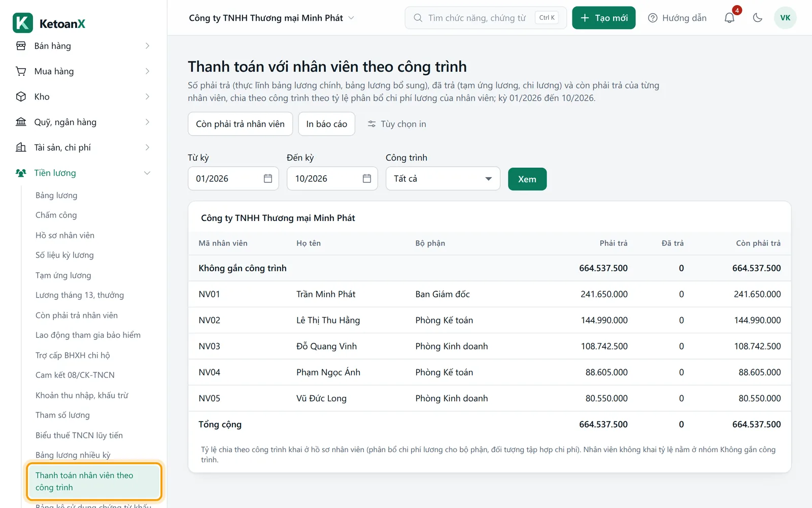
Task: Open the Công trình dropdown
Action: click(443, 178)
